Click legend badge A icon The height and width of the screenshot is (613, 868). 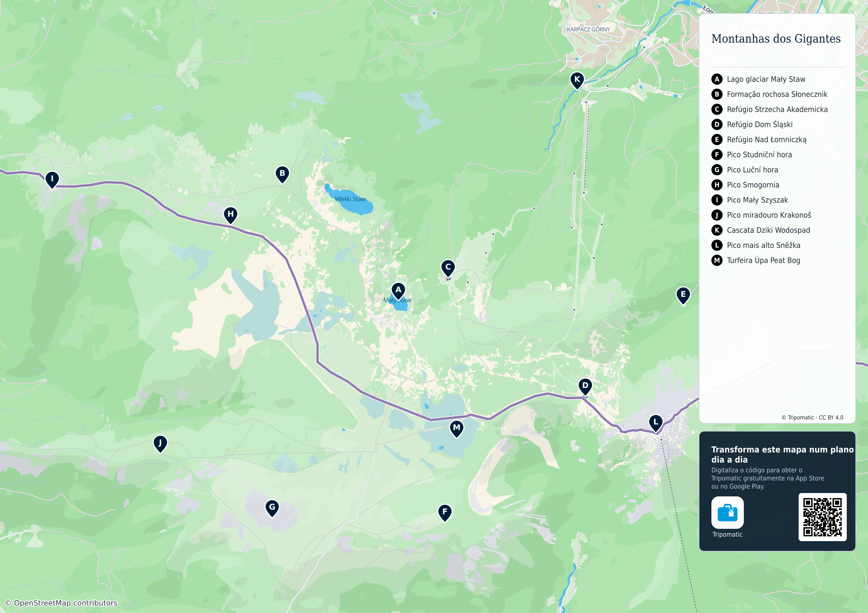coord(717,79)
